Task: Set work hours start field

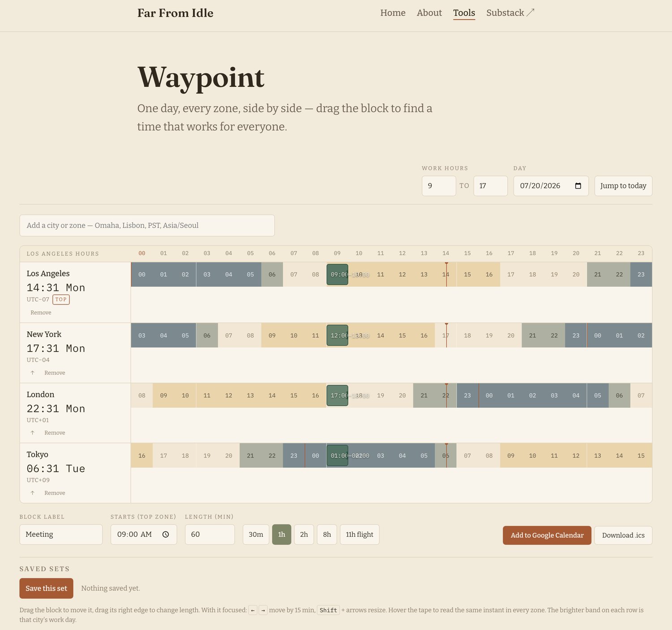Action: point(439,186)
